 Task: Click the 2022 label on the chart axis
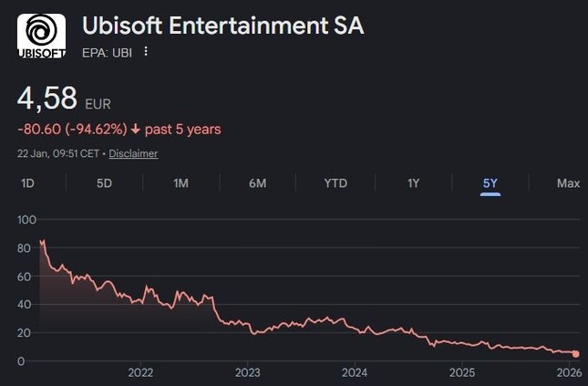[140, 372]
